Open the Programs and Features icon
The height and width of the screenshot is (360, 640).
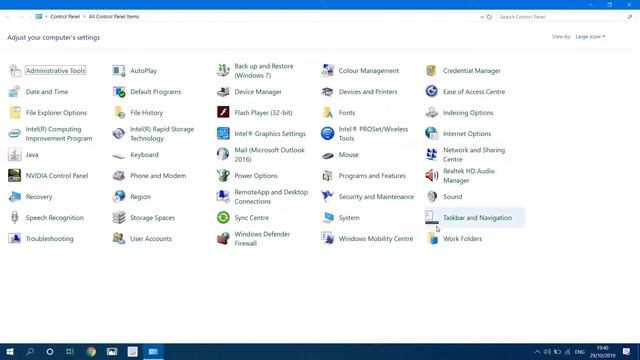click(x=328, y=176)
